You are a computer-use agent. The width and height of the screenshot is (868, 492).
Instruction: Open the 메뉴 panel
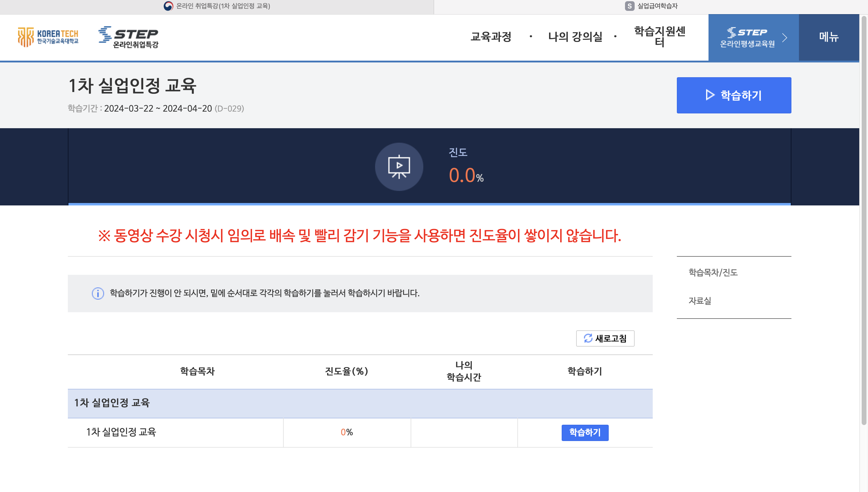pyautogui.click(x=829, y=37)
